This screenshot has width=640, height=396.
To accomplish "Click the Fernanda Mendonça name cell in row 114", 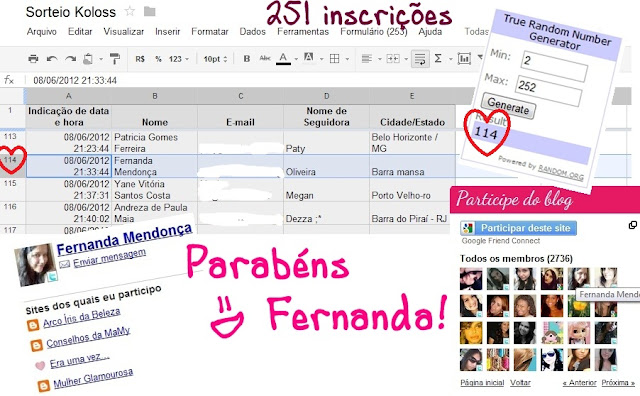I will tap(154, 166).
